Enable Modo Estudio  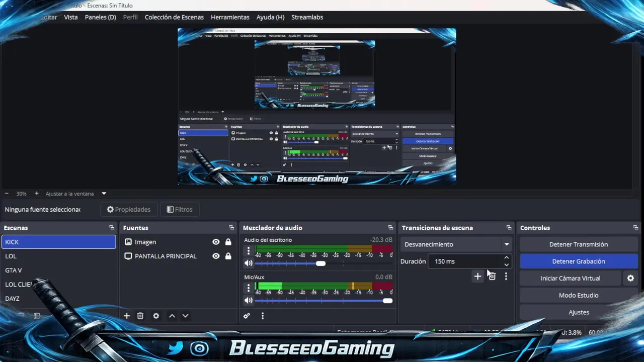click(x=579, y=295)
